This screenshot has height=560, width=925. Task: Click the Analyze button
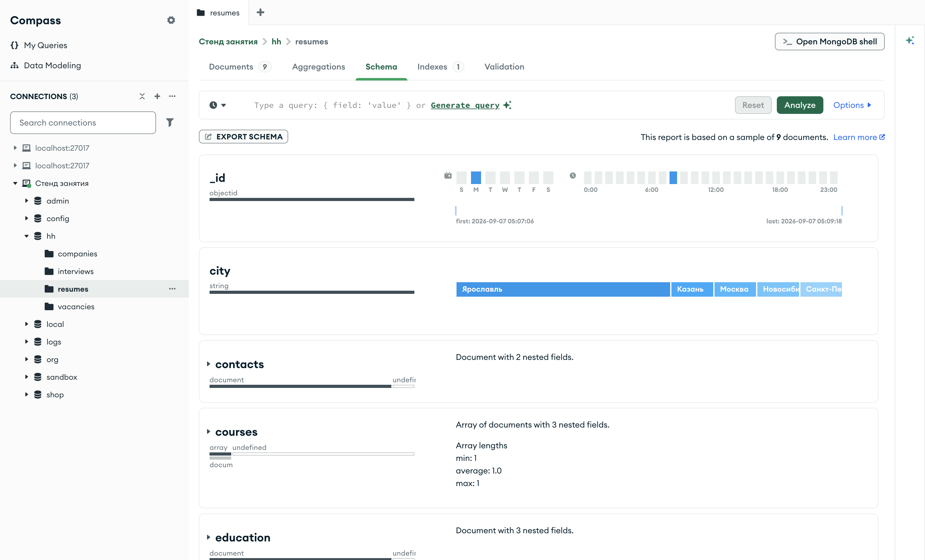tap(799, 105)
